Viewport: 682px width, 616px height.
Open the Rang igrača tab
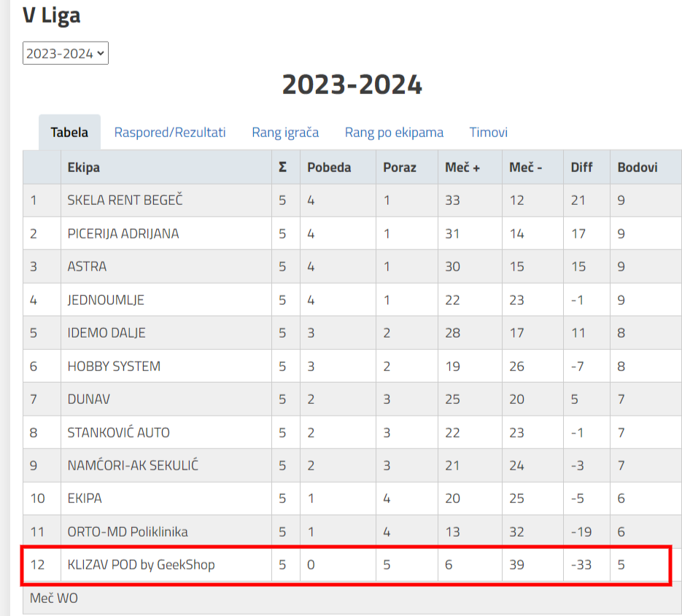click(x=285, y=133)
